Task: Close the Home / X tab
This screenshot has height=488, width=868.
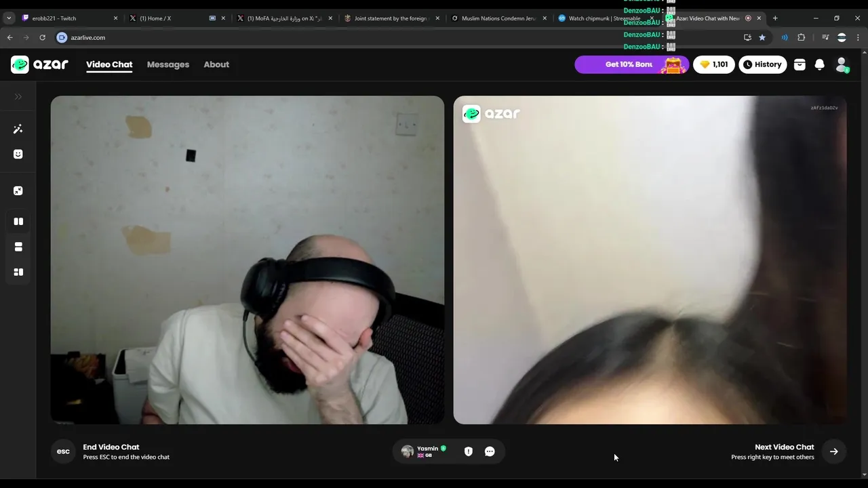Action: pyautogui.click(x=223, y=18)
